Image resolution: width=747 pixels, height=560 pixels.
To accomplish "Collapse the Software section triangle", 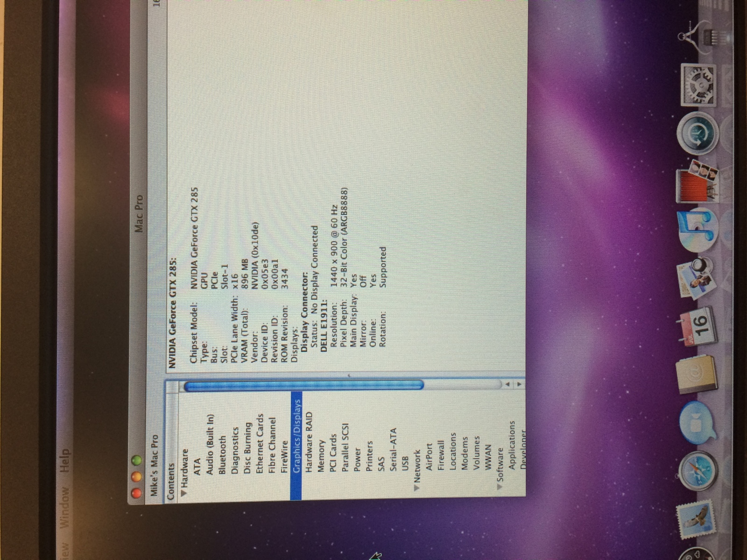I will [x=500, y=486].
